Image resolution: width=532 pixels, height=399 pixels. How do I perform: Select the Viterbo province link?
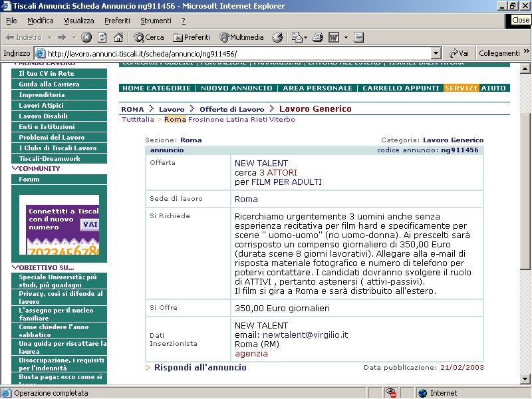point(282,120)
